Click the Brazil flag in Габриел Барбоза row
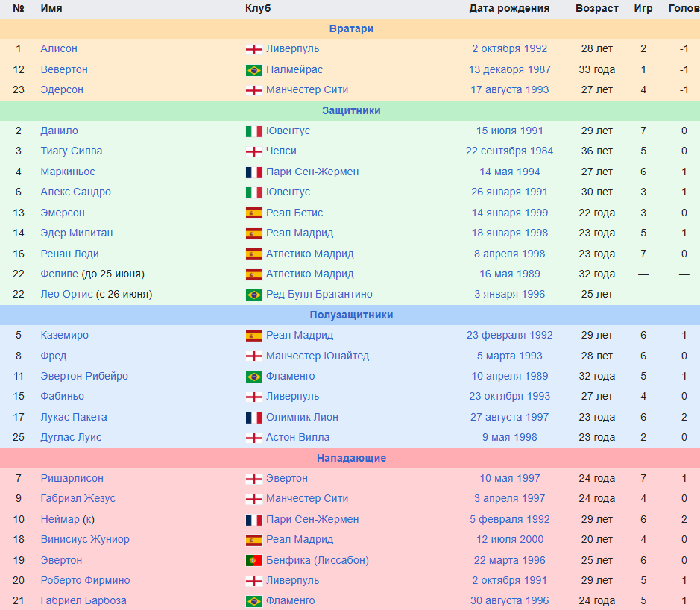Image resolution: width=700 pixels, height=610 pixels. pyautogui.click(x=254, y=602)
